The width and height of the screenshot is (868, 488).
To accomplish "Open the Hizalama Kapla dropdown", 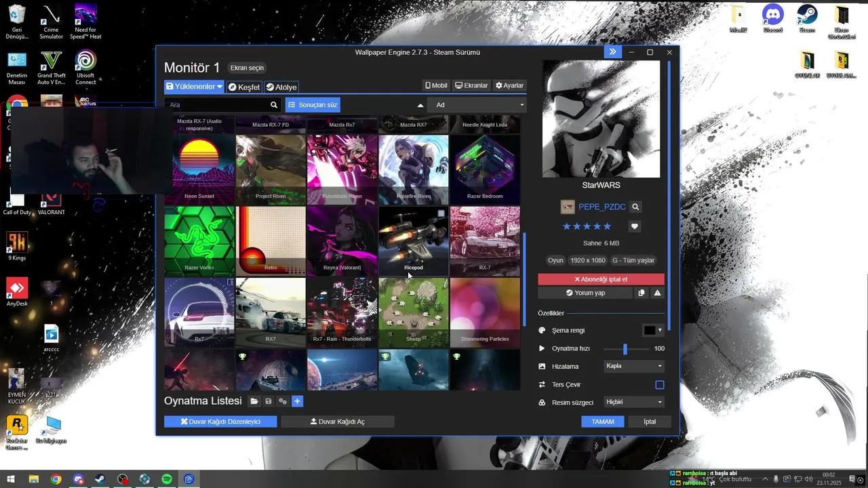I will 634,366.
